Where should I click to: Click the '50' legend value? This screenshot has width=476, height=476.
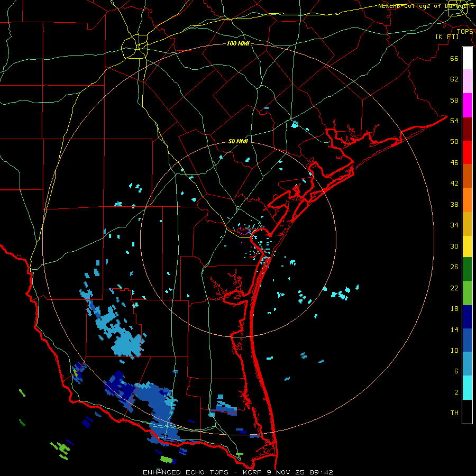point(454,142)
